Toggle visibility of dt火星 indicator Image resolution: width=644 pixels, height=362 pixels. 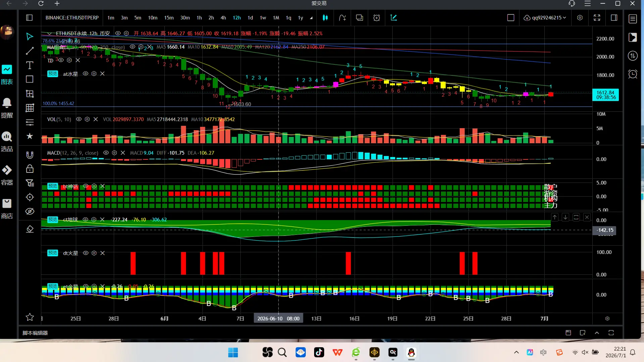pos(86,253)
